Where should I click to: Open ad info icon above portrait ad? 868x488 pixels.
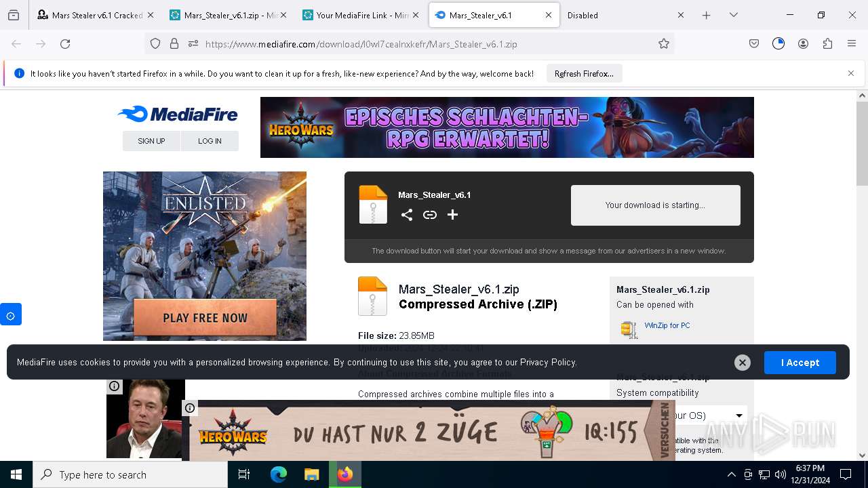115,386
